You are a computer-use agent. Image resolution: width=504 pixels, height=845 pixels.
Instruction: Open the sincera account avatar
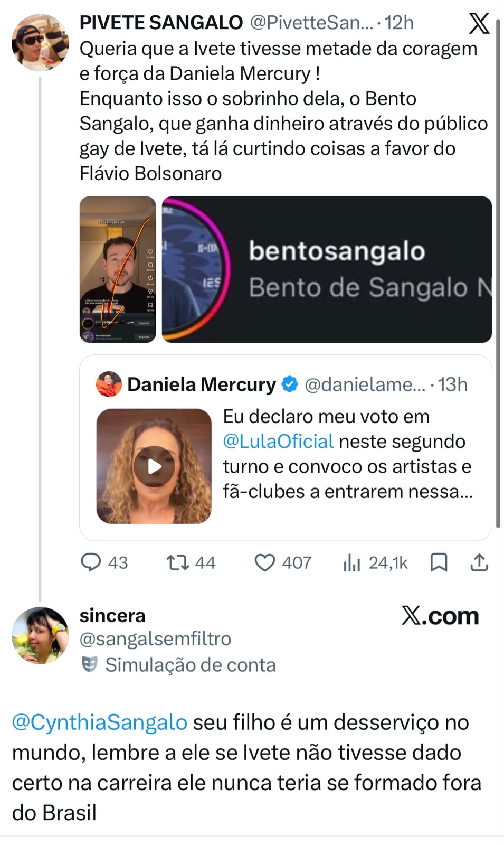pyautogui.click(x=40, y=635)
